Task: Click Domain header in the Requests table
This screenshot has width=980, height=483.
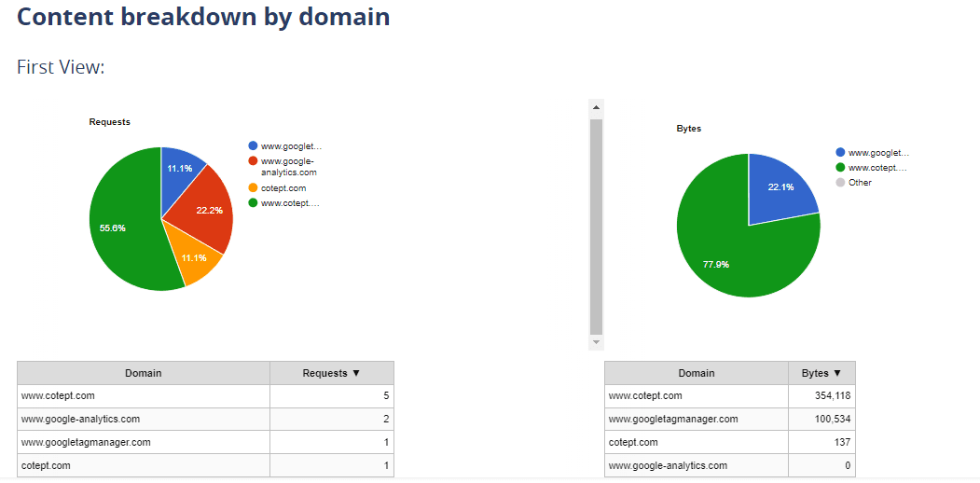Action: (x=144, y=373)
